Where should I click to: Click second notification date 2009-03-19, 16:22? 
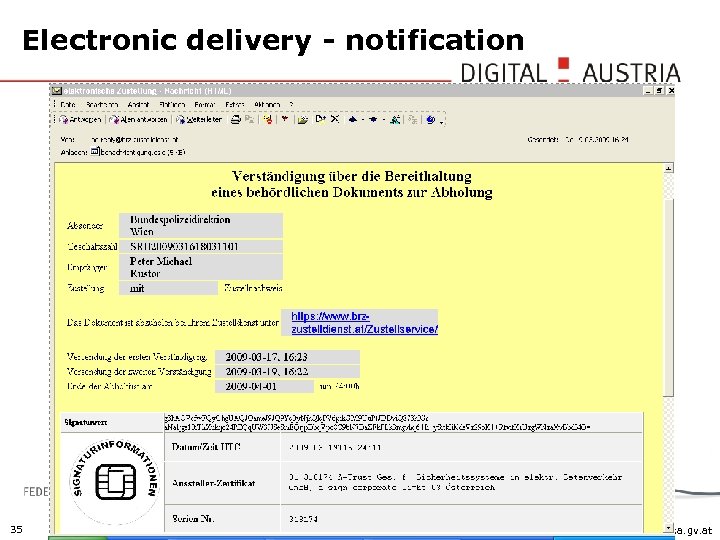pos(287,371)
